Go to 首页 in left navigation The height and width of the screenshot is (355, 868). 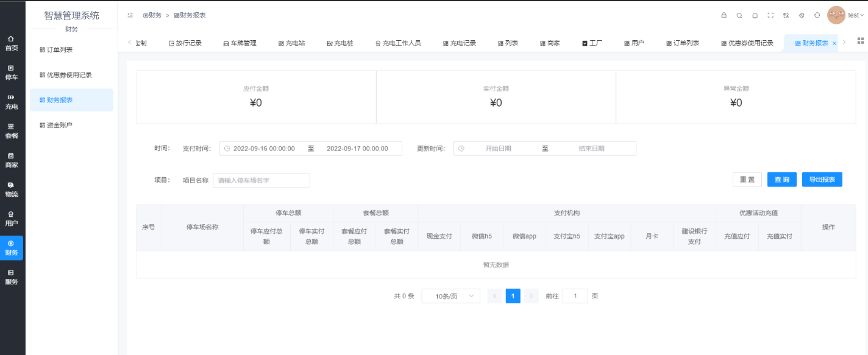12,43
